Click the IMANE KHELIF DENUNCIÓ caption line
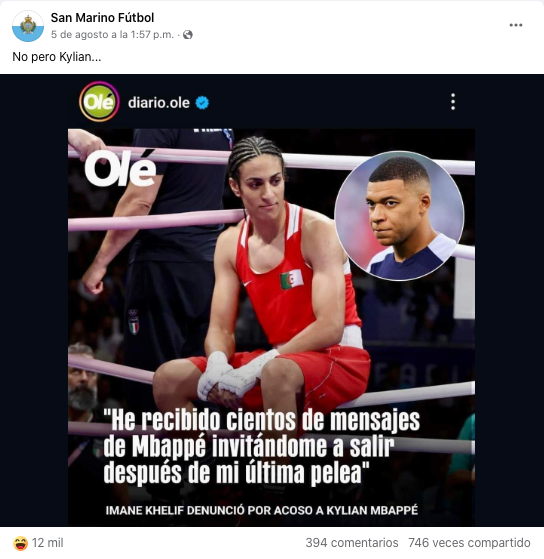The height and width of the screenshot is (559, 544). pyautogui.click(x=261, y=511)
